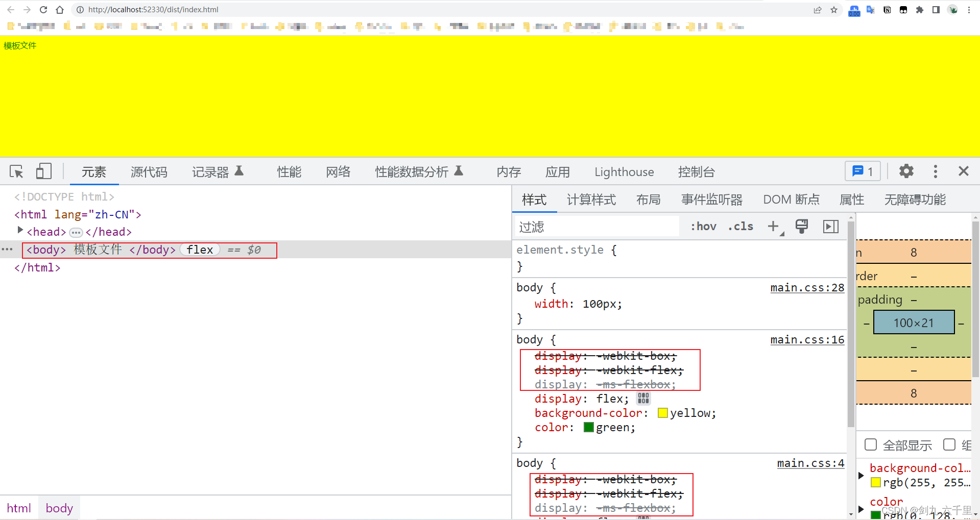
Task: Open the issues counter showing 1
Action: [x=863, y=171]
